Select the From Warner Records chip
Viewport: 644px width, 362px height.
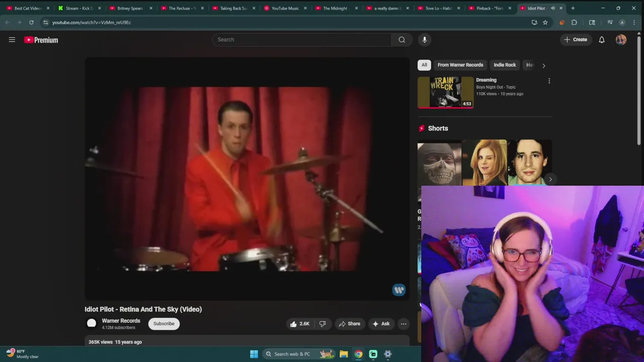tap(460, 65)
